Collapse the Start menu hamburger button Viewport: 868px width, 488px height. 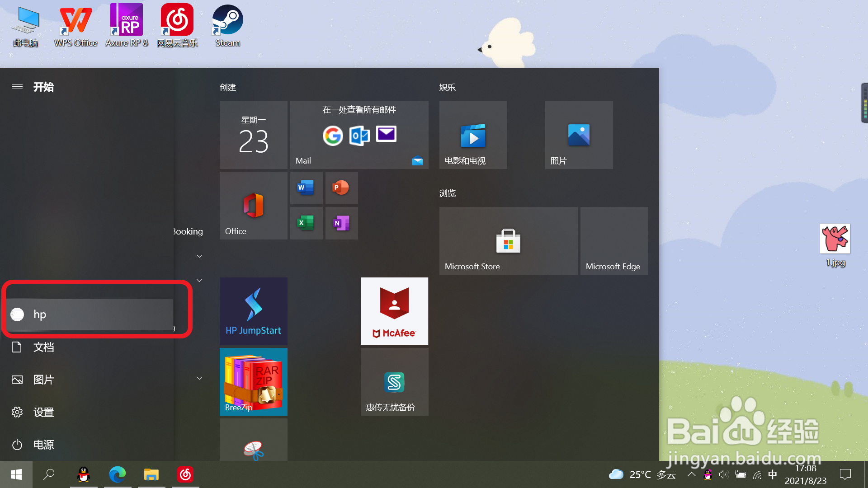[17, 86]
